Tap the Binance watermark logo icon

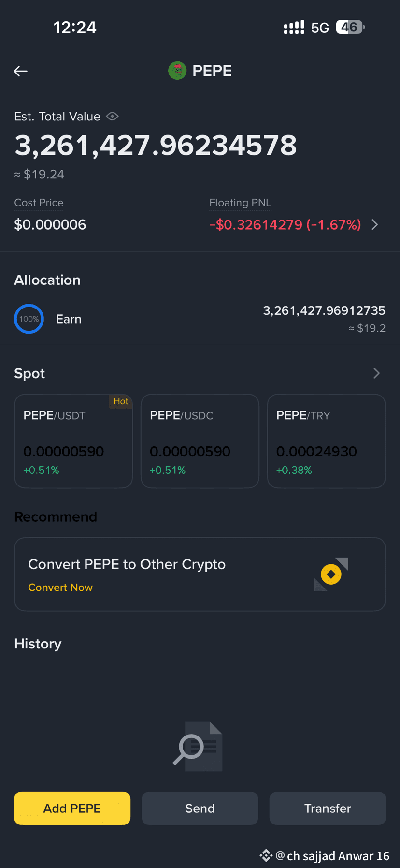[x=266, y=855]
